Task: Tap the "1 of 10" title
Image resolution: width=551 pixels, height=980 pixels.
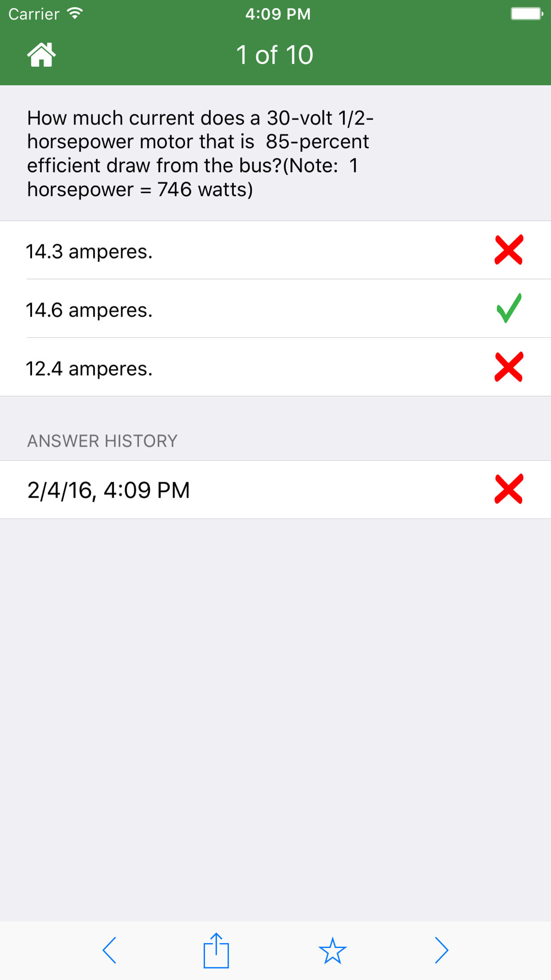Action: click(274, 55)
